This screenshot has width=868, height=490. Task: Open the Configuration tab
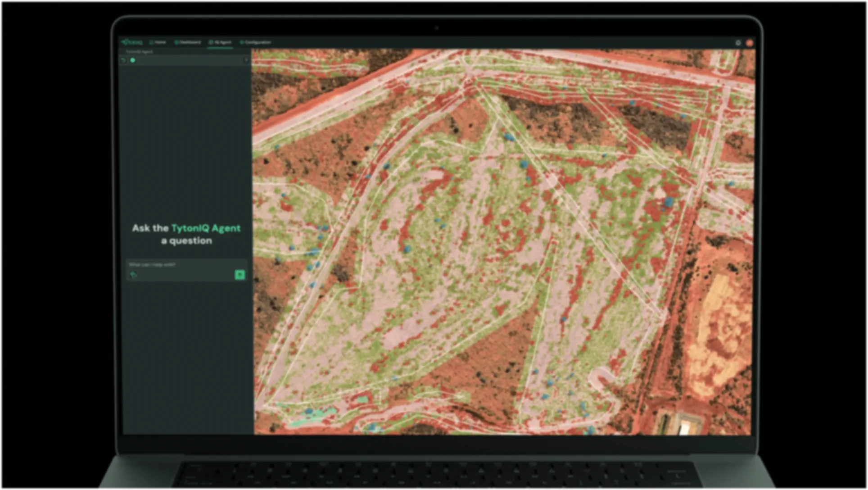click(255, 42)
